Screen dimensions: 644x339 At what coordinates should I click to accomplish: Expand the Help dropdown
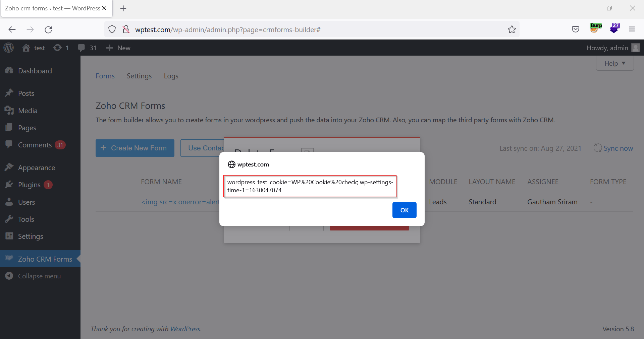click(614, 63)
